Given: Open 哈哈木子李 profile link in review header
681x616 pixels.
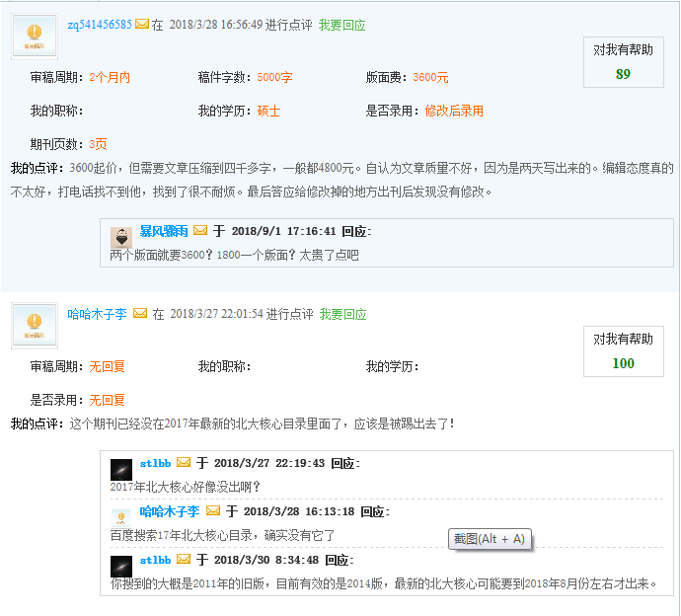Looking at the screenshot, I should click(97, 314).
